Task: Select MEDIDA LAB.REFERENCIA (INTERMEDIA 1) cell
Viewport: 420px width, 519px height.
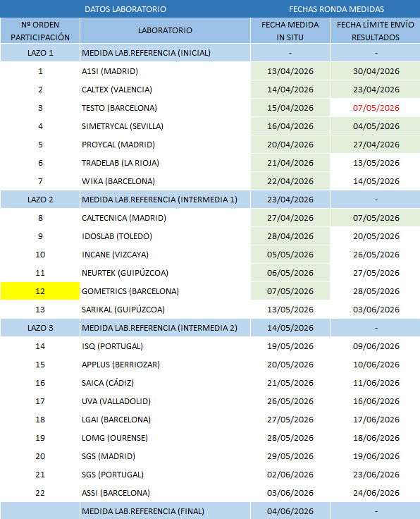Action: 165,200
